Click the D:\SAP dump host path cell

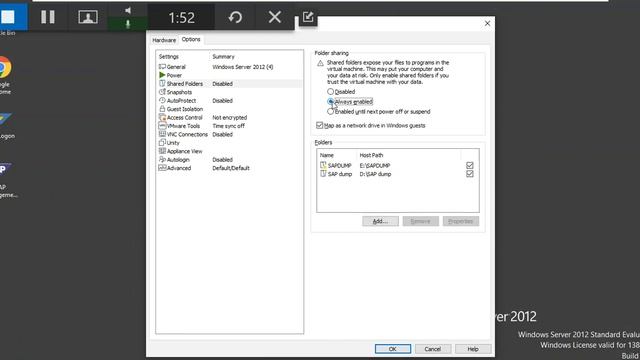375,174
